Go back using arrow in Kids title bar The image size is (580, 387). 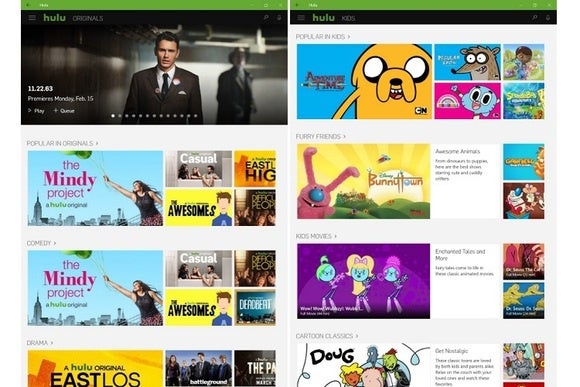(298, 5)
